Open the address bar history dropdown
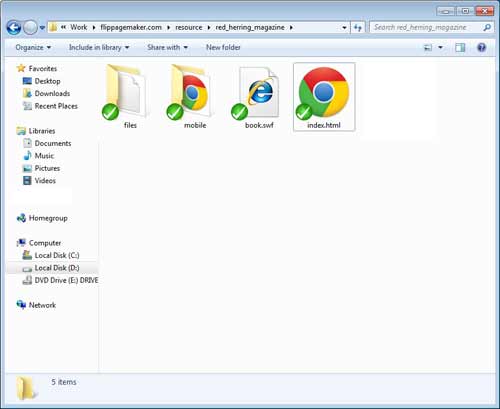Image resolution: width=500 pixels, height=409 pixels. [x=344, y=28]
